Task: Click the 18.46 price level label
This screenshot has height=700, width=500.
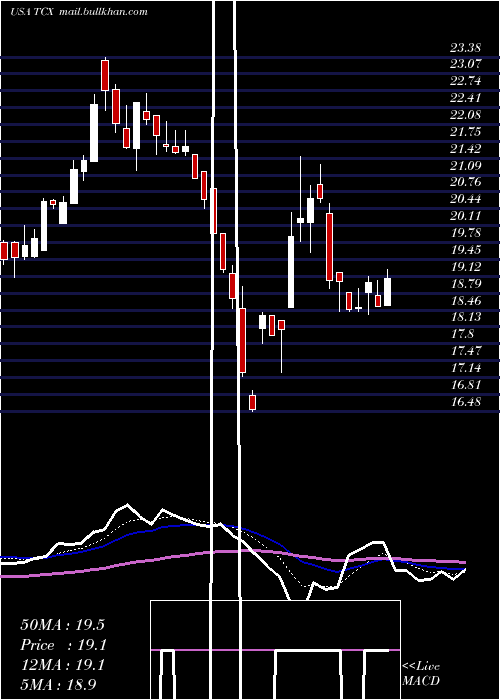Action: tap(465, 301)
